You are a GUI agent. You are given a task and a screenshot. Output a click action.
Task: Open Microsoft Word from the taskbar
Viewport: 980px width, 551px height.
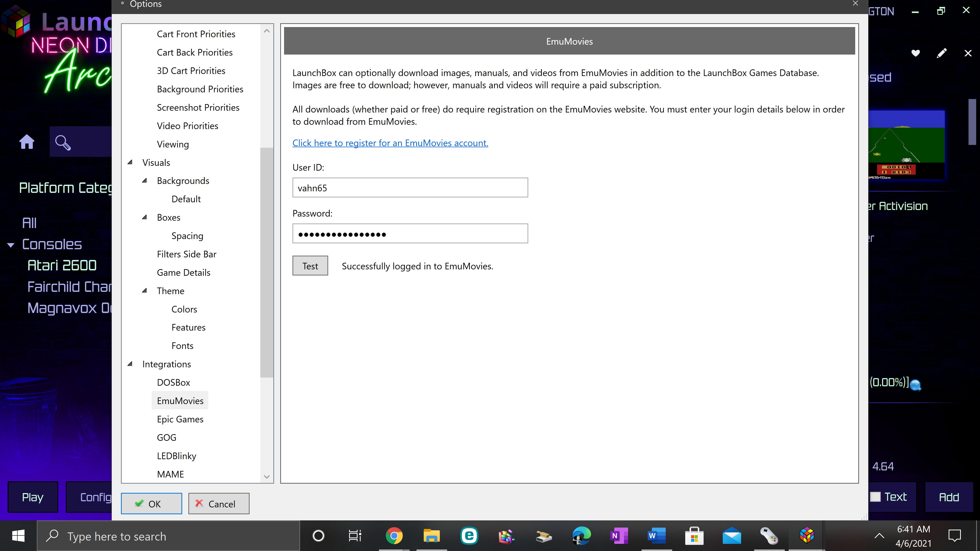pyautogui.click(x=657, y=536)
